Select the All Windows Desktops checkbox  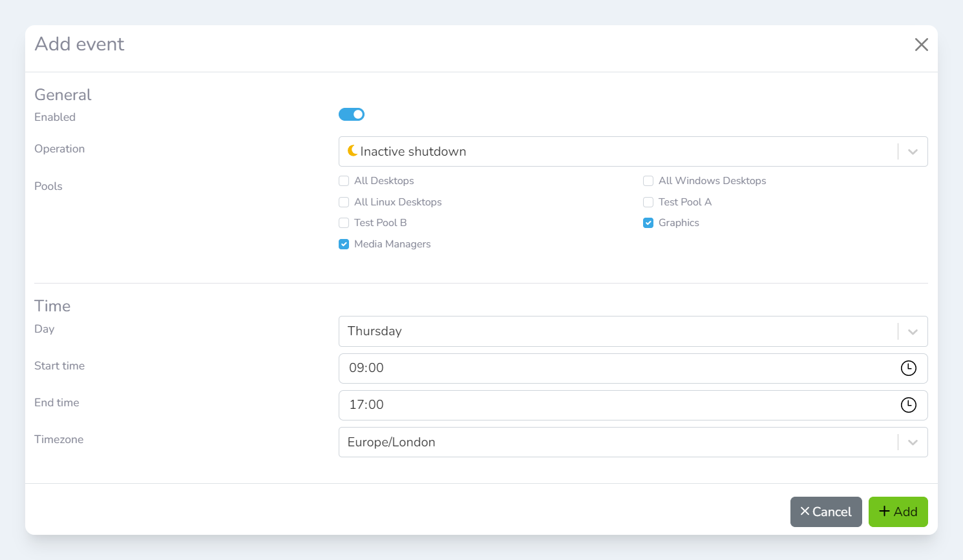pos(648,181)
